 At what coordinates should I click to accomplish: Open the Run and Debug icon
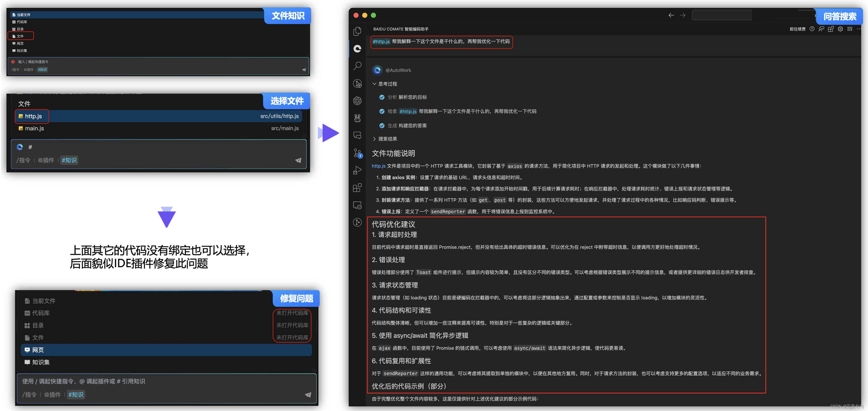357,170
